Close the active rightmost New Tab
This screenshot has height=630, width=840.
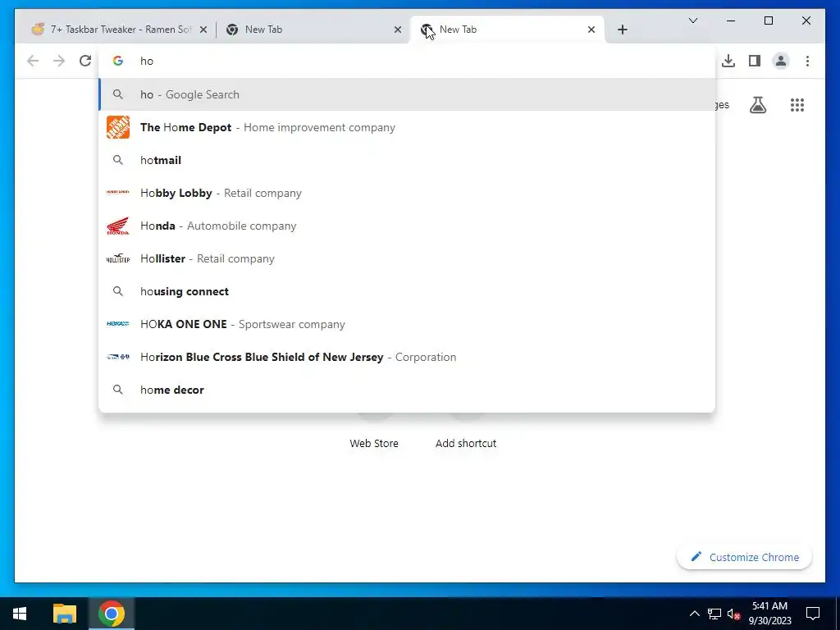coord(591,30)
